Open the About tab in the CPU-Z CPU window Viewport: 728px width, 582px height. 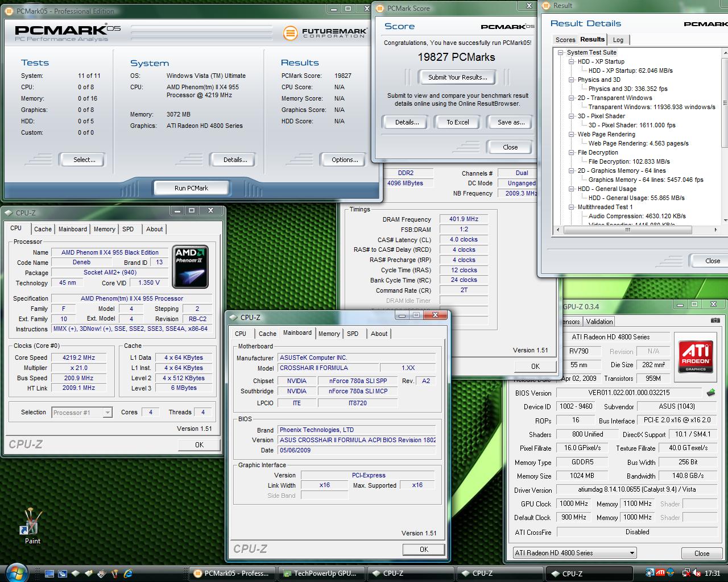pos(155,229)
